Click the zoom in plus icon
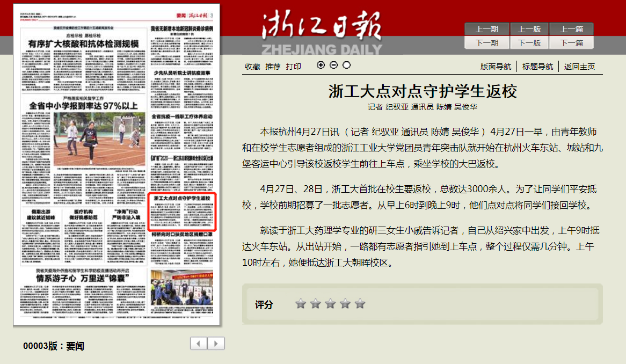The image size is (626, 364). click(321, 65)
